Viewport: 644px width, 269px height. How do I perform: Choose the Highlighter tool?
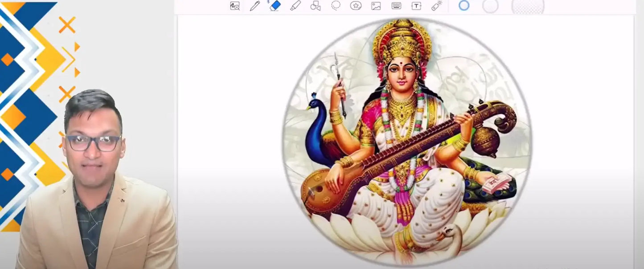(x=295, y=6)
